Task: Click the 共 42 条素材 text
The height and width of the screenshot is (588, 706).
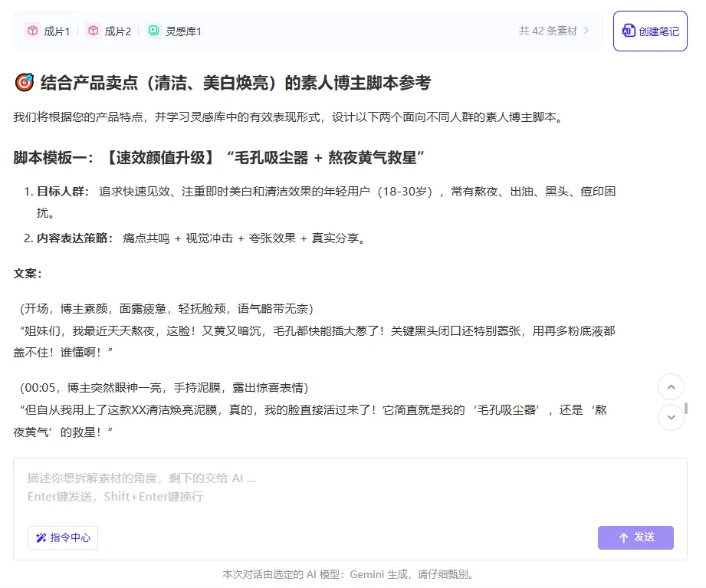Action: point(547,31)
